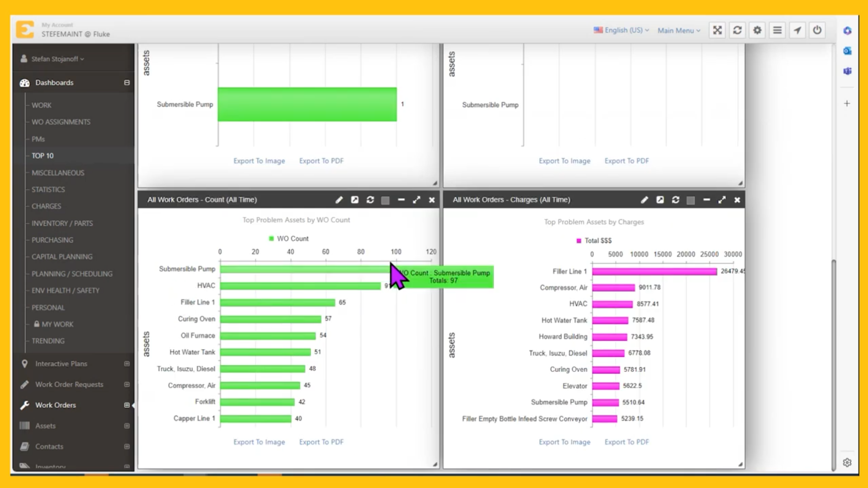The width and height of the screenshot is (868, 488).
Task: Toggle the WO Count legend series
Action: 288,238
